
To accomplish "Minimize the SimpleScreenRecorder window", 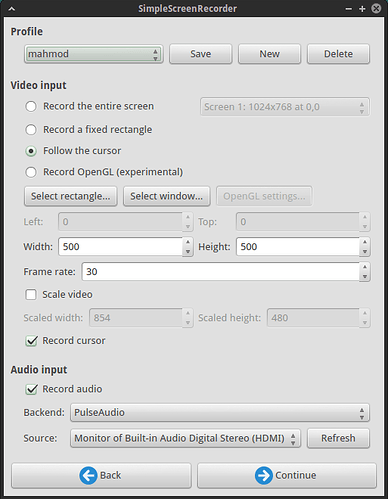I will coord(349,9).
